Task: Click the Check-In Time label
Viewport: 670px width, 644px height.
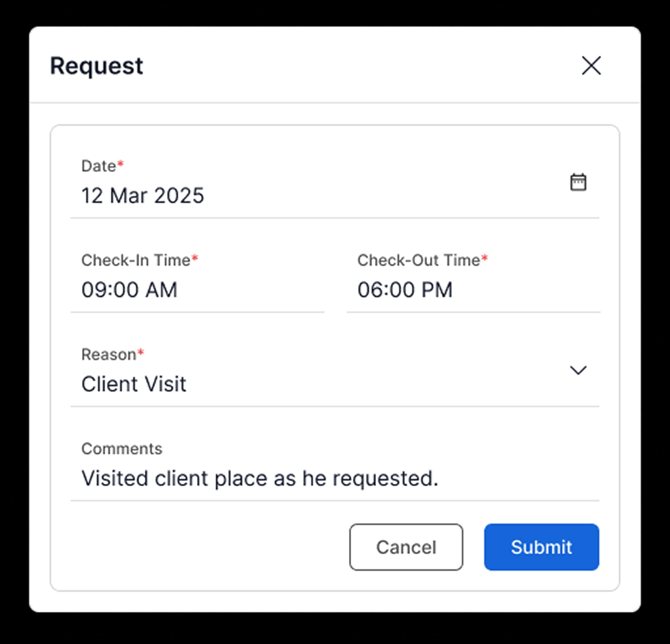Action: [x=136, y=260]
